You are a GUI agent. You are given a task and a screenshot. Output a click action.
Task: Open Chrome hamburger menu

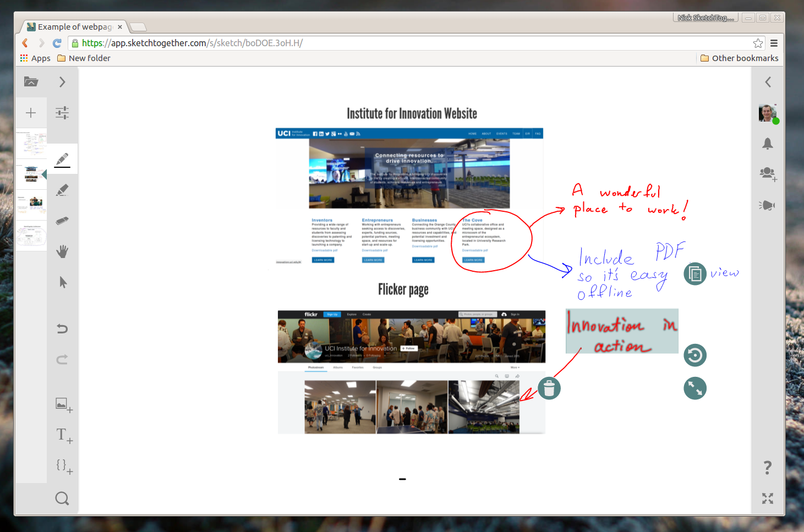click(774, 43)
